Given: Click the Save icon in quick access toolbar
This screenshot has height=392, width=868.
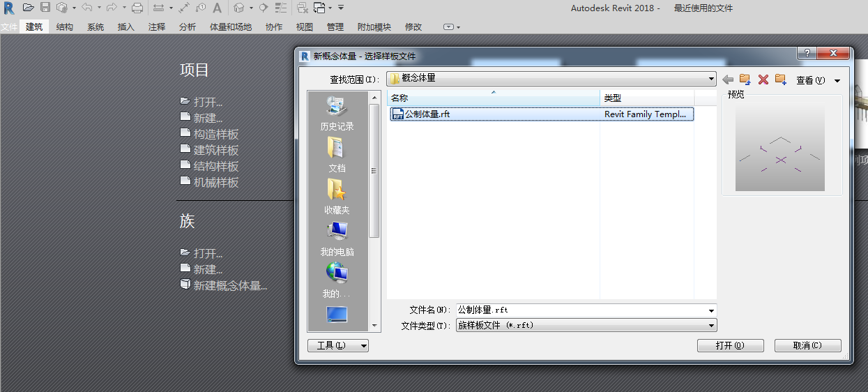Looking at the screenshot, I should coord(45,8).
